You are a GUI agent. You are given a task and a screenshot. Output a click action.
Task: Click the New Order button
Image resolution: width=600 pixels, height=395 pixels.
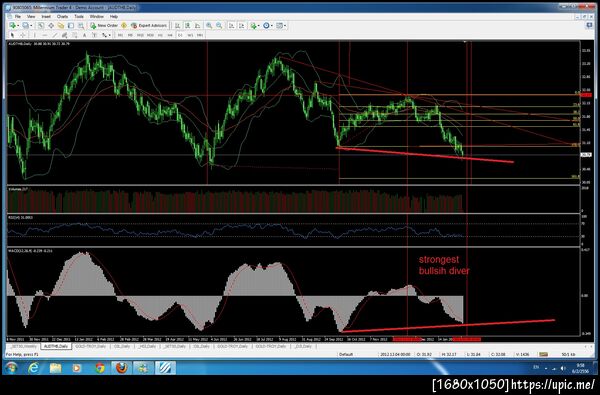pyautogui.click(x=104, y=25)
